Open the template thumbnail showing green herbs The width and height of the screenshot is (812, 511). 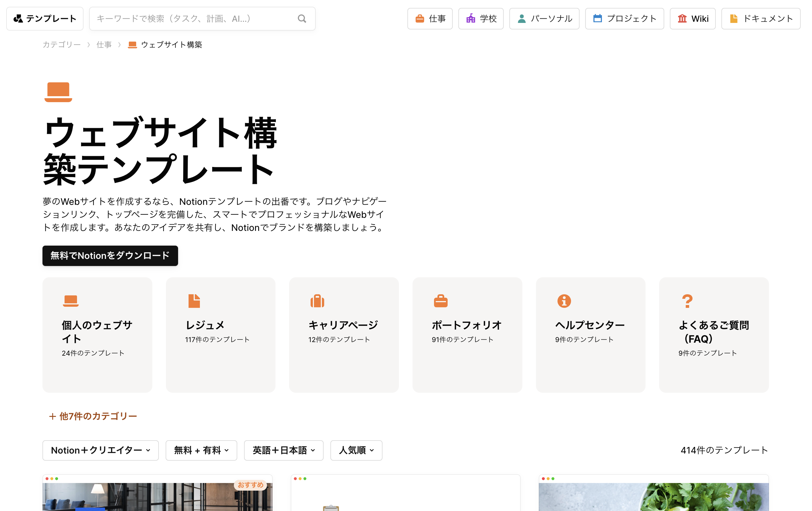coord(654,493)
